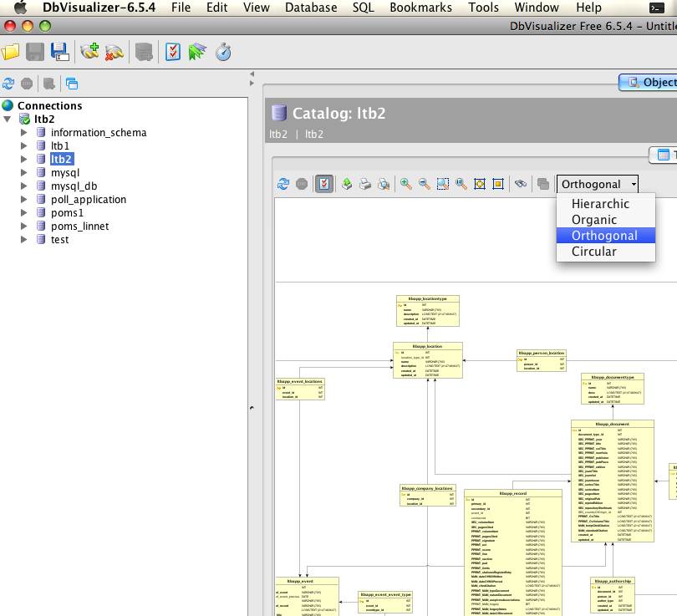Reload the Connections tree with the refresh icon
Screen dimensions: 677x616
(8, 84)
